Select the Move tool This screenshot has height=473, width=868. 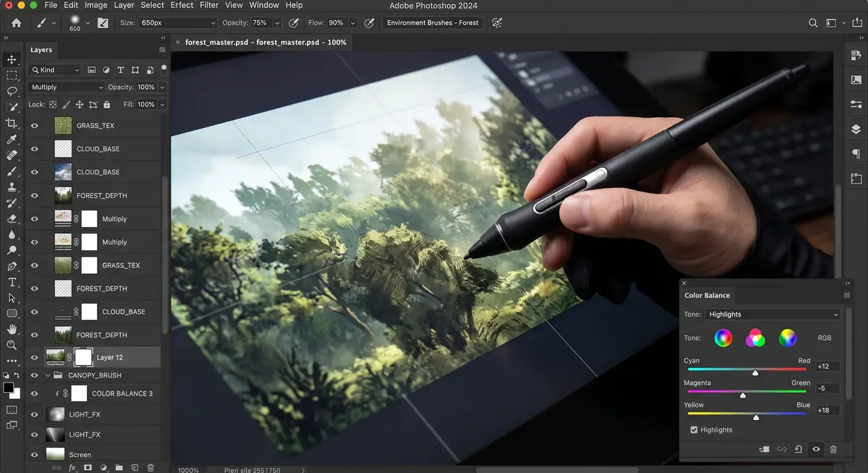[12, 59]
